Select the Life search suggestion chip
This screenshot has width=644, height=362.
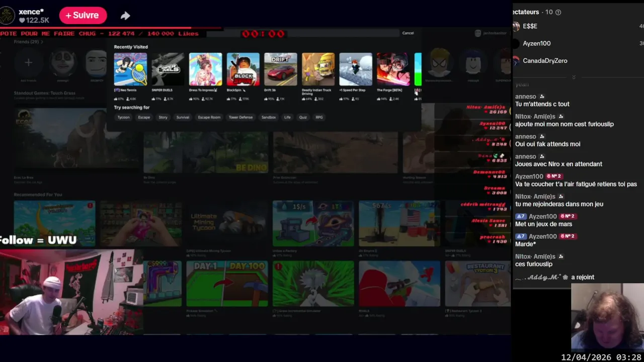(287, 117)
